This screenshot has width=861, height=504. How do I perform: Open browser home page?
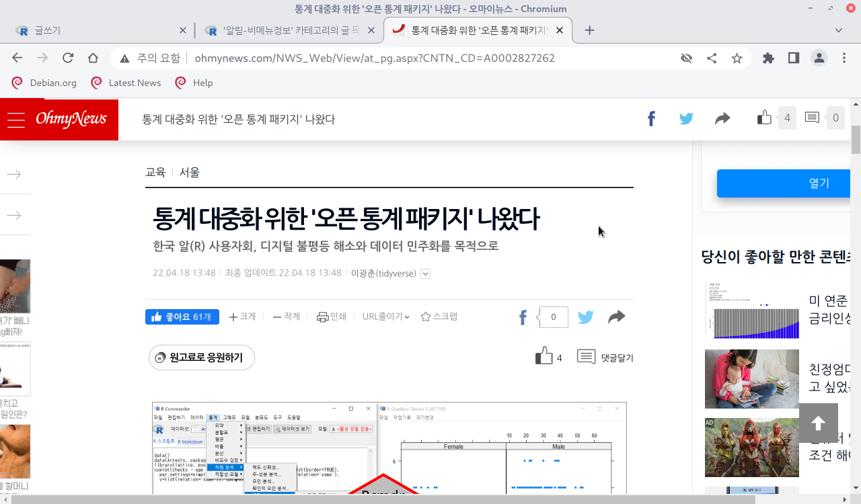(93, 58)
